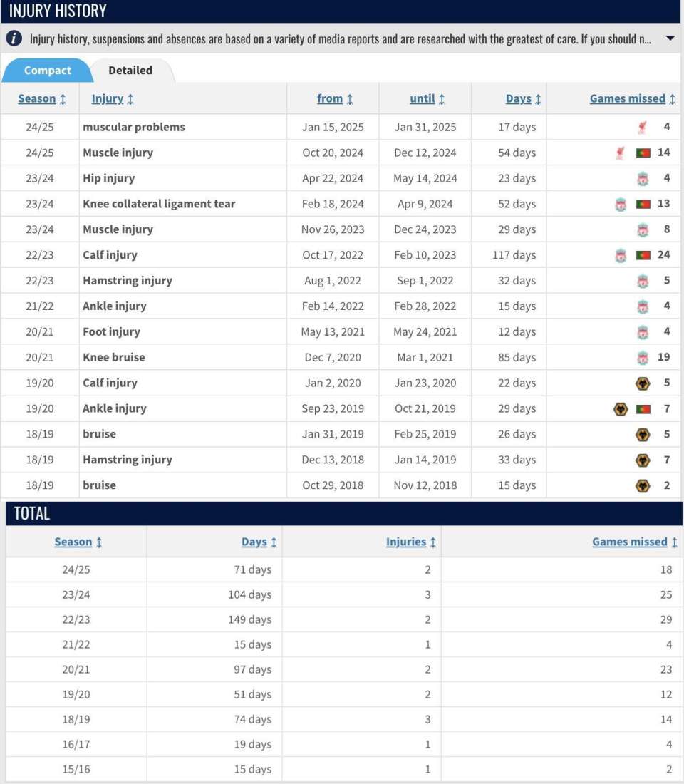Click the 'Oct 17, 2022' from date

(x=333, y=255)
